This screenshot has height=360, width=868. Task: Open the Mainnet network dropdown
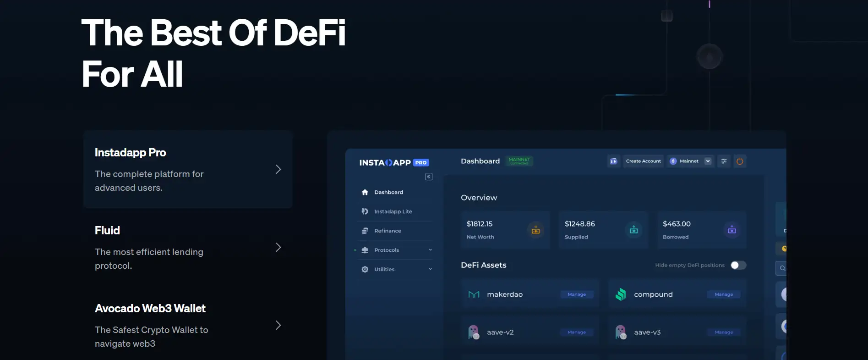point(708,161)
